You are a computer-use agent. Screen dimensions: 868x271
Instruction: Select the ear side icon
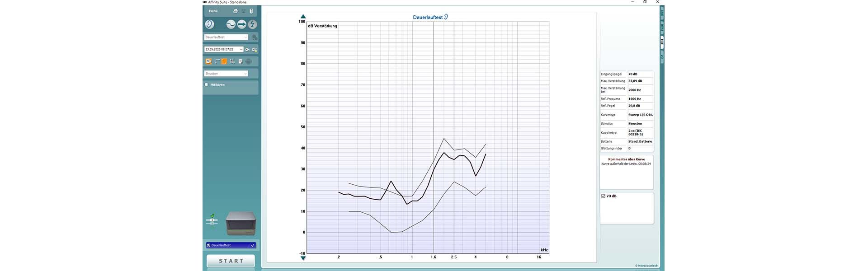tap(210, 24)
